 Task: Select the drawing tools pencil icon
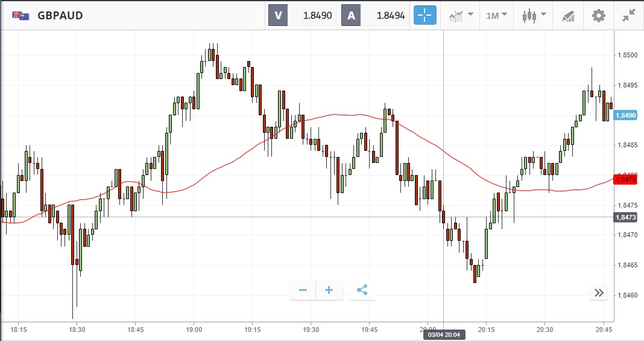pos(567,16)
